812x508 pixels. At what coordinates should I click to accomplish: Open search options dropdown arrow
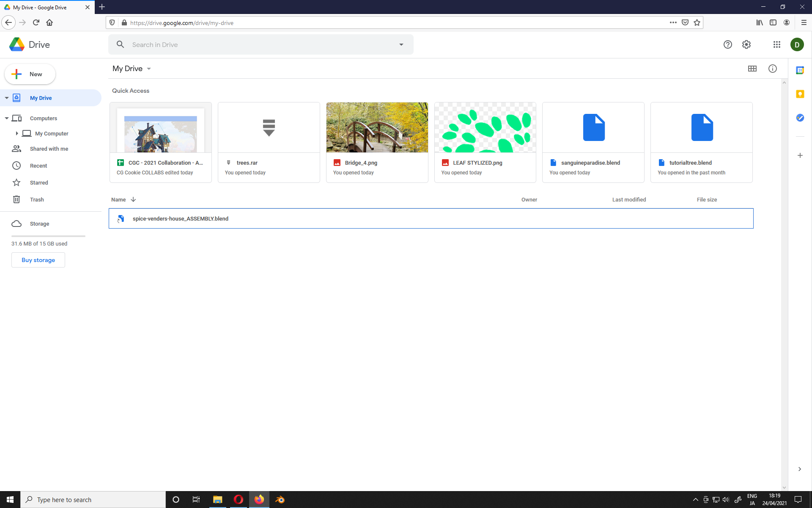pyautogui.click(x=401, y=44)
